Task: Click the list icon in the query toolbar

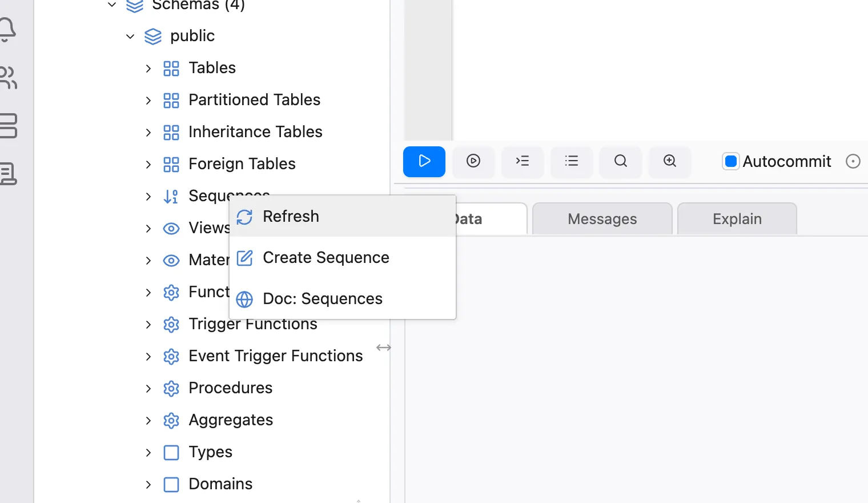Action: [572, 161]
